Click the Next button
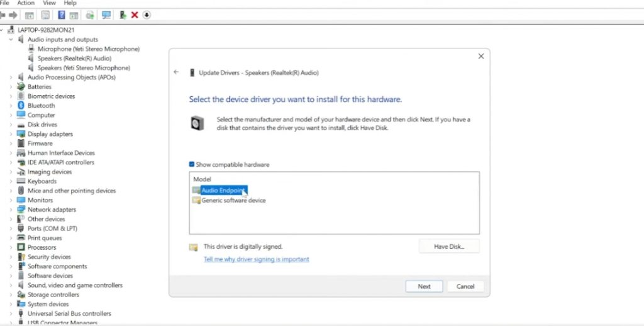This screenshot has height=326, width=644. coord(424,286)
